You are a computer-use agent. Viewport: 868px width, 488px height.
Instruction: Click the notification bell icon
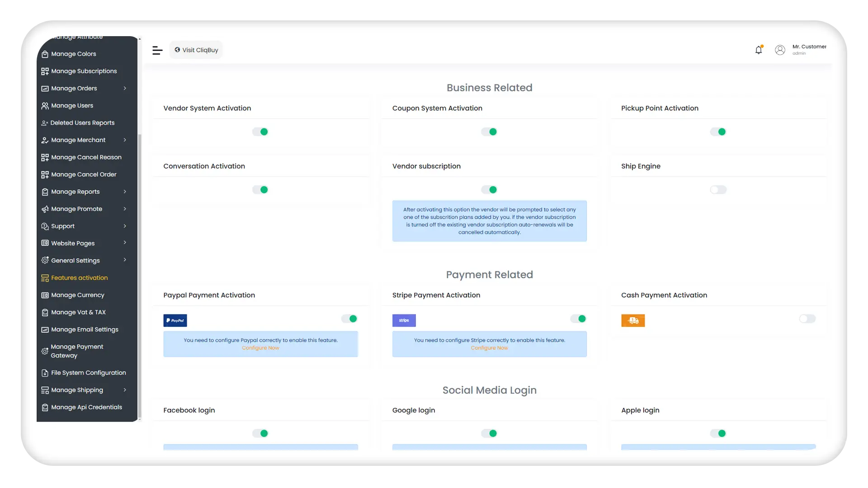[759, 49]
